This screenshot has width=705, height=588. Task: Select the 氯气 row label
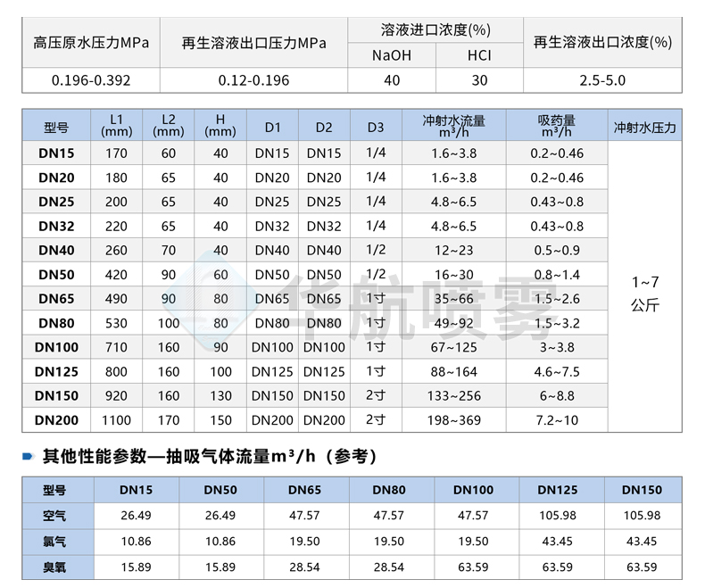click(x=54, y=541)
